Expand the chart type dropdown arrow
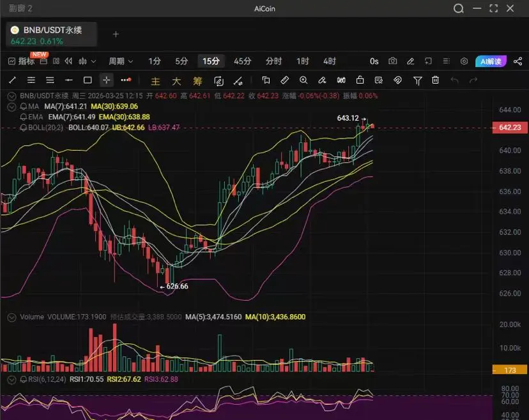This screenshot has width=529, height=420. pyautogui.click(x=94, y=61)
